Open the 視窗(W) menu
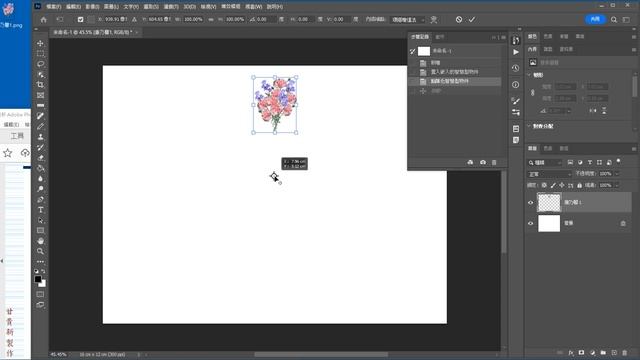This screenshot has height=360, width=640. [253, 7]
